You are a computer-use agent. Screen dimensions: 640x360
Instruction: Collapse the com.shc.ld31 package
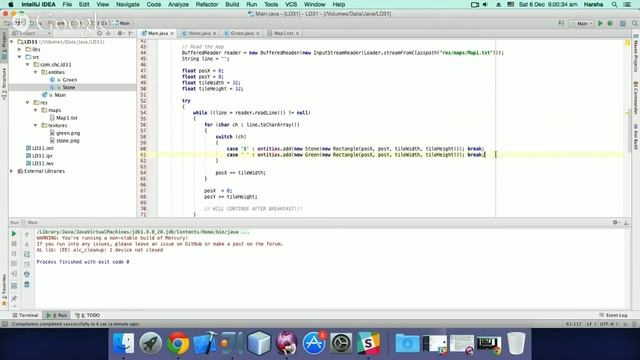(x=28, y=64)
